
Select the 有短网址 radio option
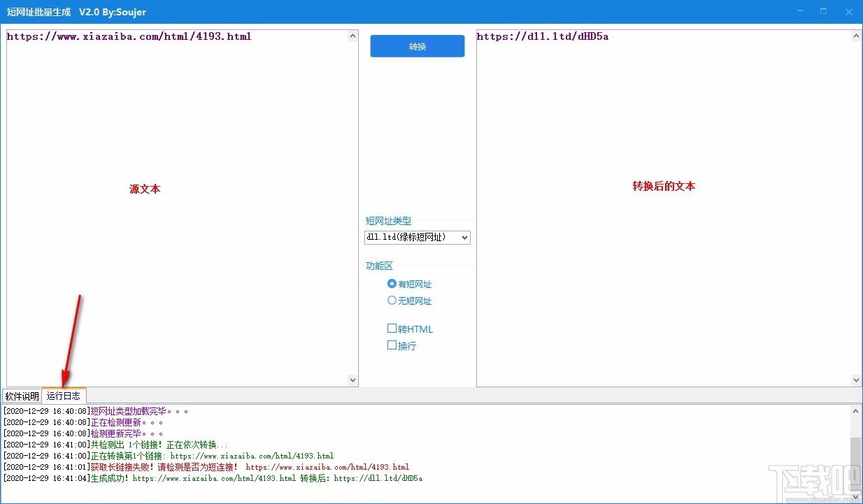click(x=411, y=284)
